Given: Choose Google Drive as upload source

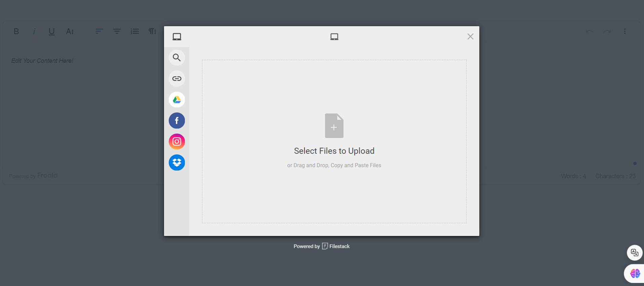Looking at the screenshot, I should pyautogui.click(x=177, y=100).
